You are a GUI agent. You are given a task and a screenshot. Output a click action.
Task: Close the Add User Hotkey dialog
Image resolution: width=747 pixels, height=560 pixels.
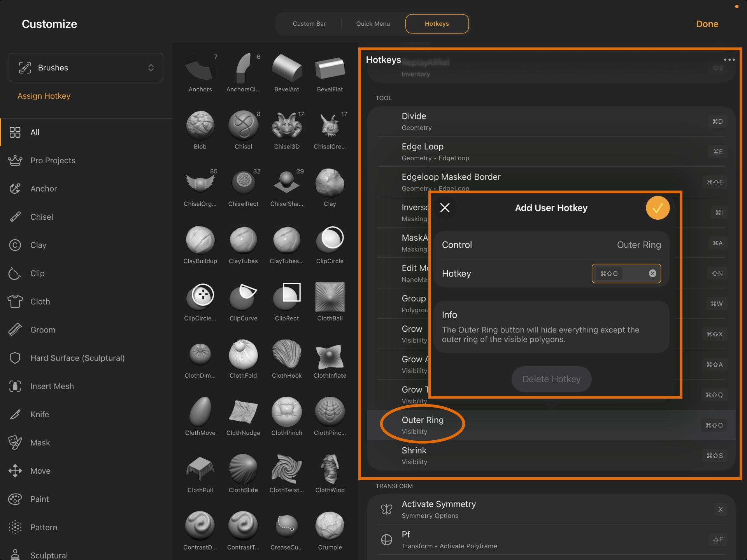click(x=445, y=208)
